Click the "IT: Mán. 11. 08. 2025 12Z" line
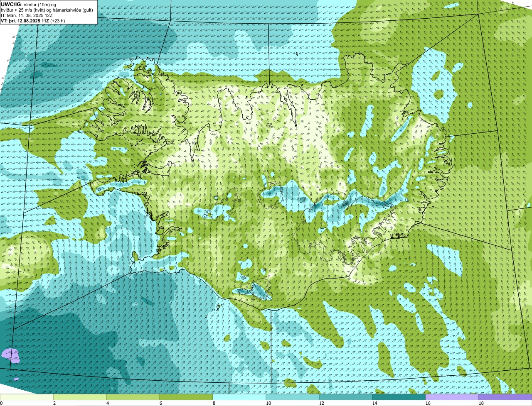Image resolution: width=532 pixels, height=406 pixels. pos(27,15)
